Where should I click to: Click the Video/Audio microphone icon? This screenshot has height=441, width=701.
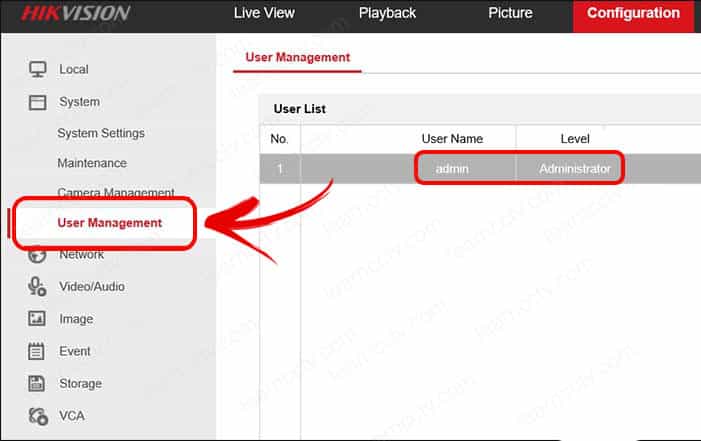[x=38, y=287]
